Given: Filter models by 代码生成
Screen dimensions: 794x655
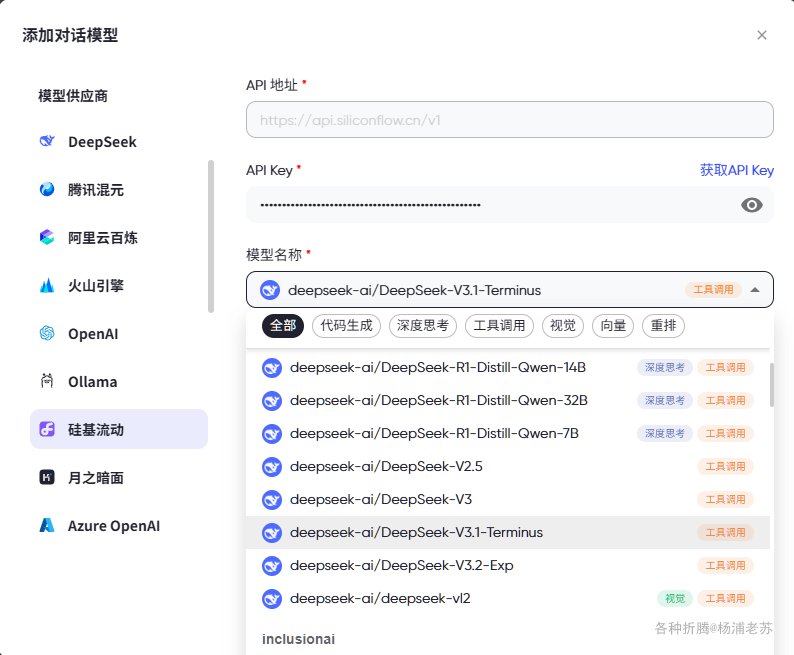Looking at the screenshot, I should [346, 325].
